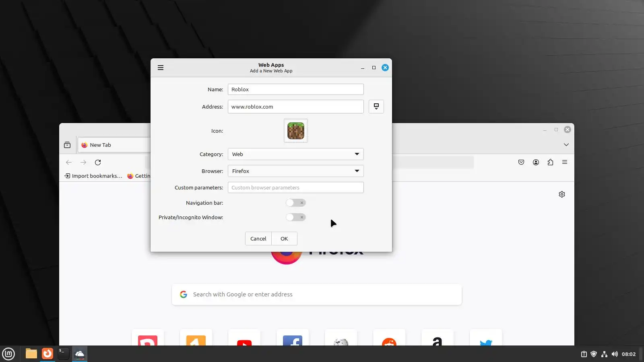Image resolution: width=644 pixels, height=362 pixels.
Task: Click the Firefox taskbar icon
Action: 47,354
